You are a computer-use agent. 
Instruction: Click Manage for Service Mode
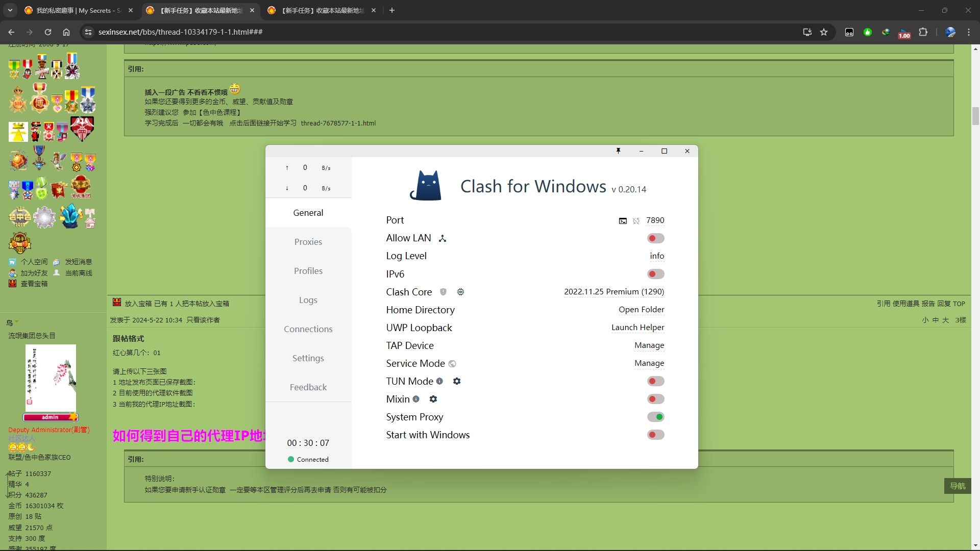649,363
